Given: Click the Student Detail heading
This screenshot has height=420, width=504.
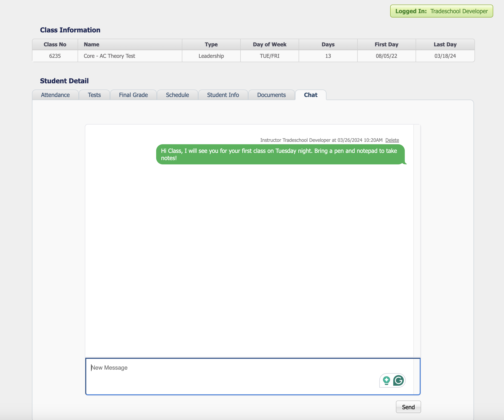Looking at the screenshot, I should [x=64, y=81].
